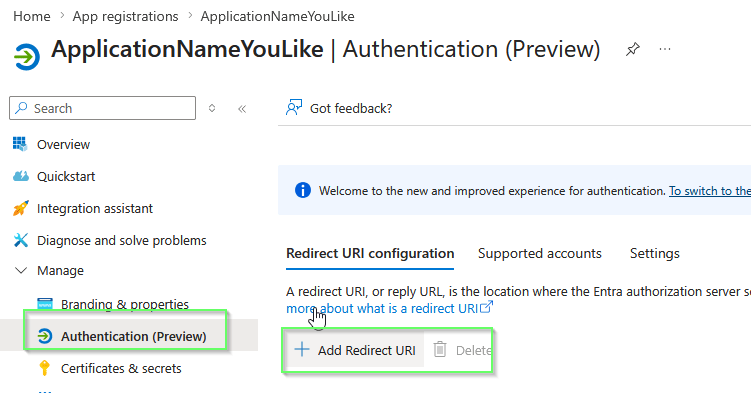
Task: Open ApplicationNameYouLike breadcrumb
Action: (277, 16)
